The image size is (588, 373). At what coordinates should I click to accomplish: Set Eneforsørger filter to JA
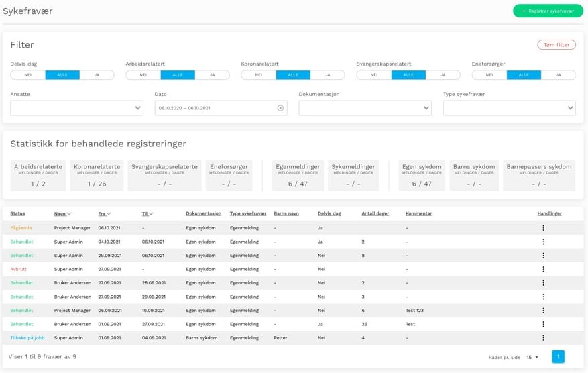558,75
